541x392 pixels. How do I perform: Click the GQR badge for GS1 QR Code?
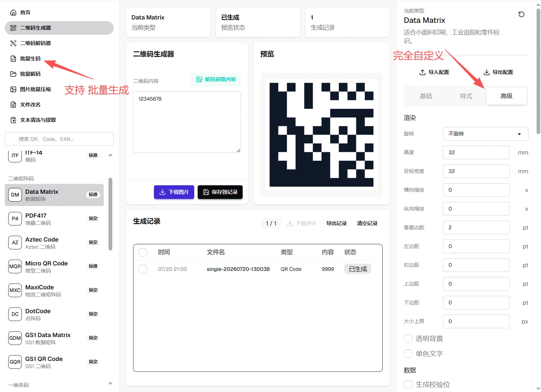point(15,362)
